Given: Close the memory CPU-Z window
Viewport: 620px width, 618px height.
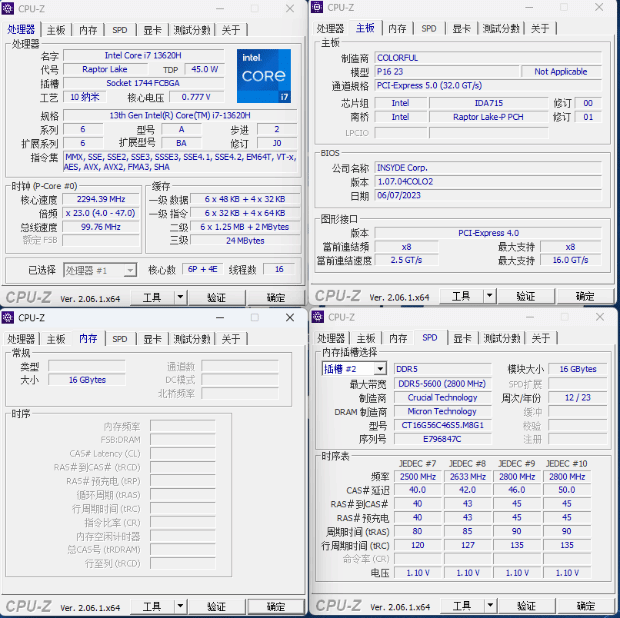Looking at the screenshot, I should 290,318.
